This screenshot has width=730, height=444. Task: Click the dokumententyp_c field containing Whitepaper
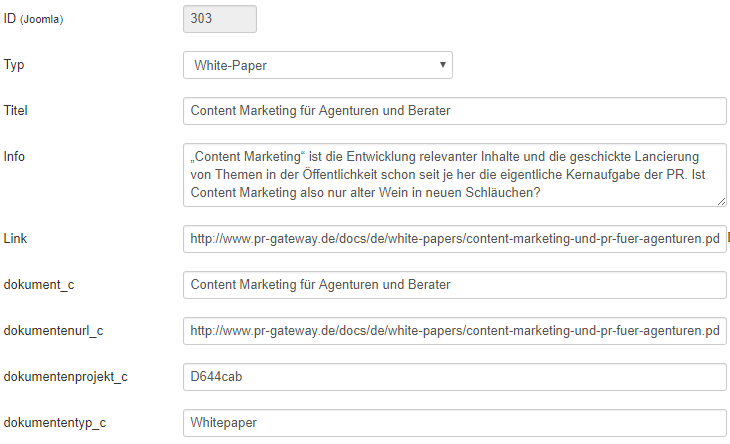tap(454, 423)
